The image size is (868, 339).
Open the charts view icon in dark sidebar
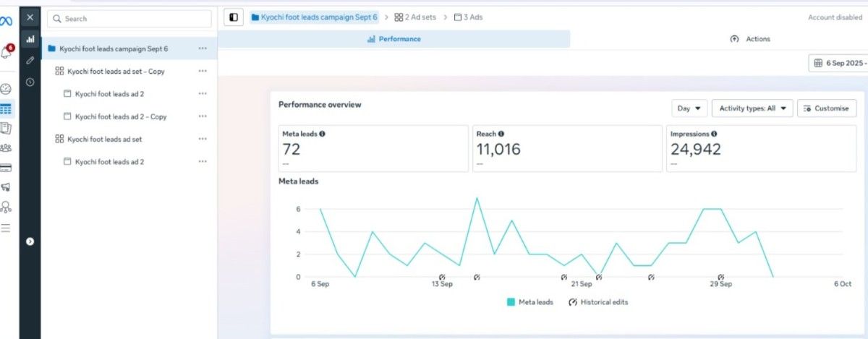click(30, 39)
